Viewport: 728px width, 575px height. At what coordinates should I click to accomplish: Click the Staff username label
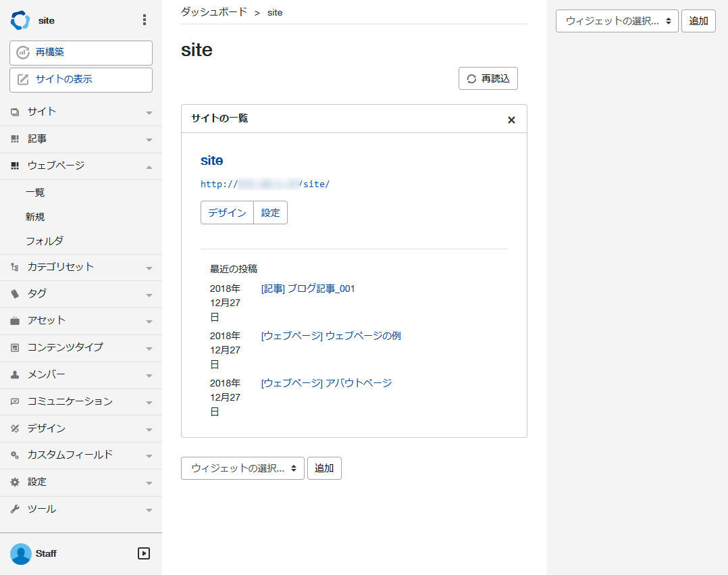click(46, 553)
